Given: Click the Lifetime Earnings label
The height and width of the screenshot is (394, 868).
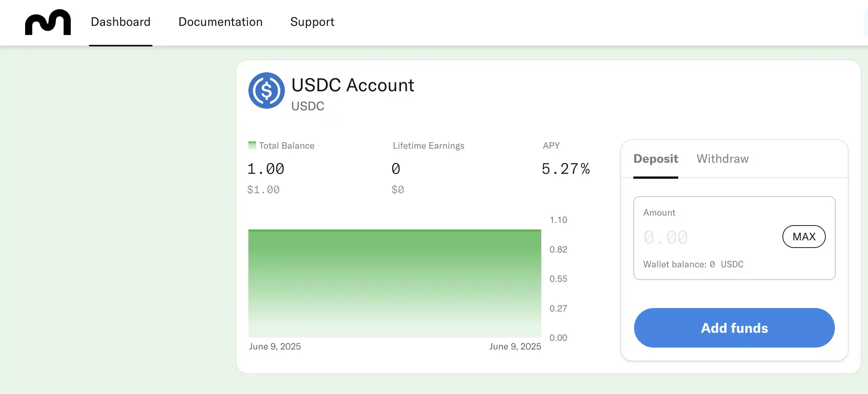Looking at the screenshot, I should 428,146.
